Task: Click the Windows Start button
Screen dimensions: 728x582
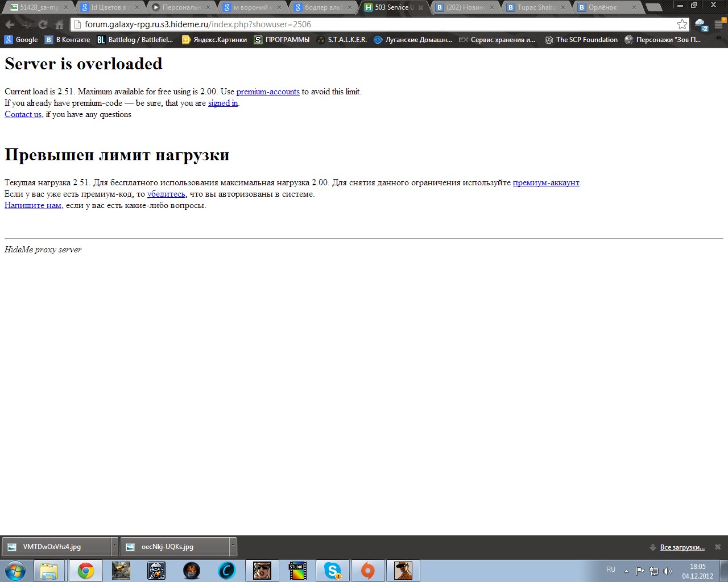Action: (x=15, y=571)
